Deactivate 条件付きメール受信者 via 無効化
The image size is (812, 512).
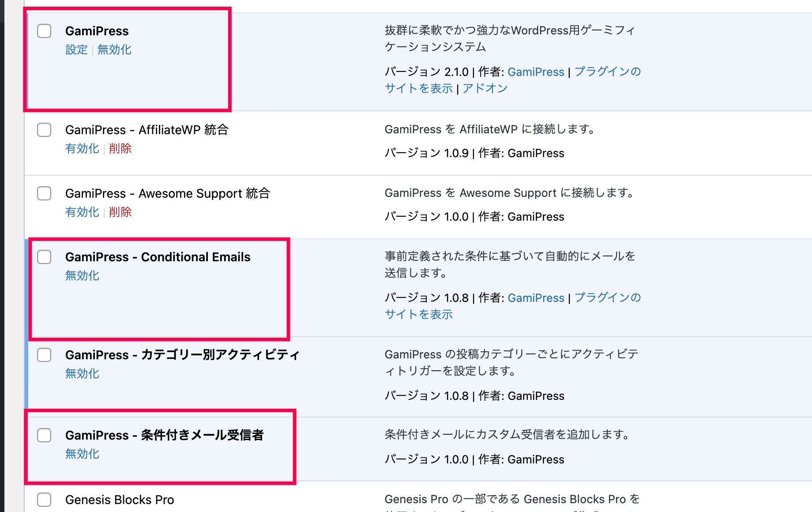[82, 454]
